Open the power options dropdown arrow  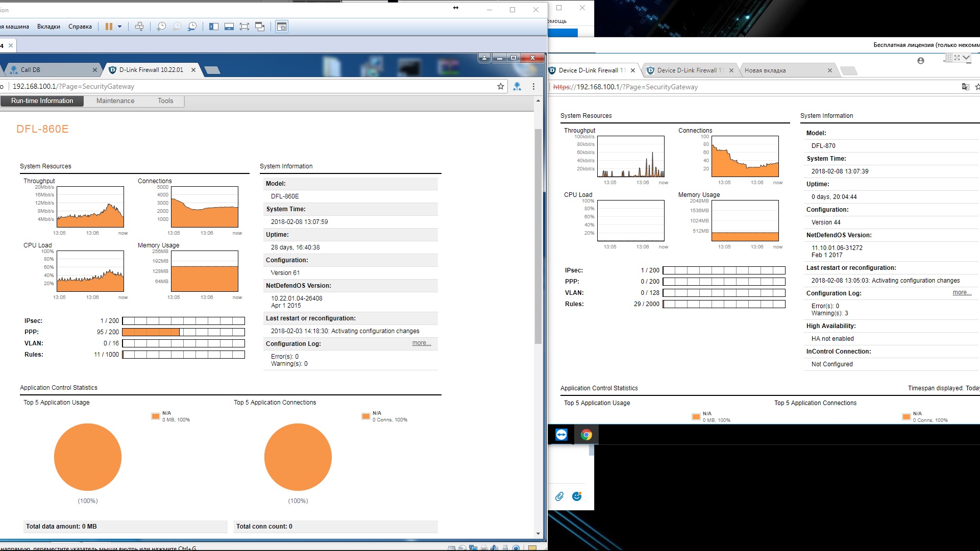(120, 27)
